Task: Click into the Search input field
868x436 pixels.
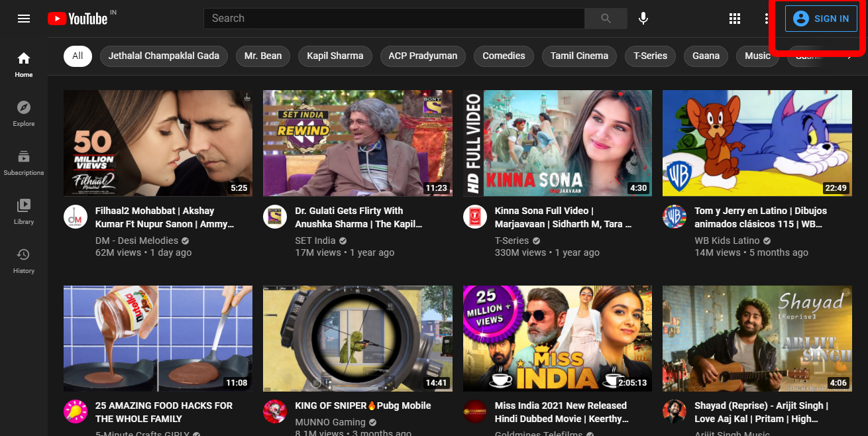Action: coord(394,19)
